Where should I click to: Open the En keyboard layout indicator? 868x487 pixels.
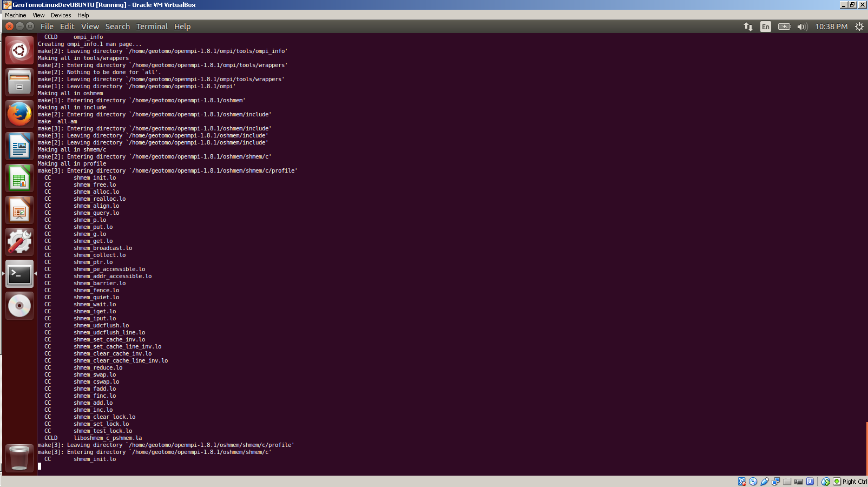[766, 27]
